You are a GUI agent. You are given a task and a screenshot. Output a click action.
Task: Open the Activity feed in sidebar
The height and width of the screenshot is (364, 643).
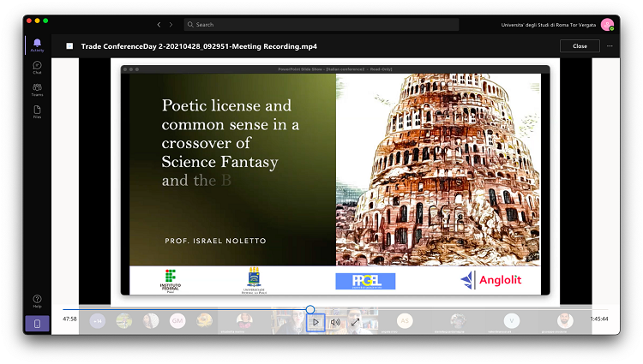pos(37,45)
